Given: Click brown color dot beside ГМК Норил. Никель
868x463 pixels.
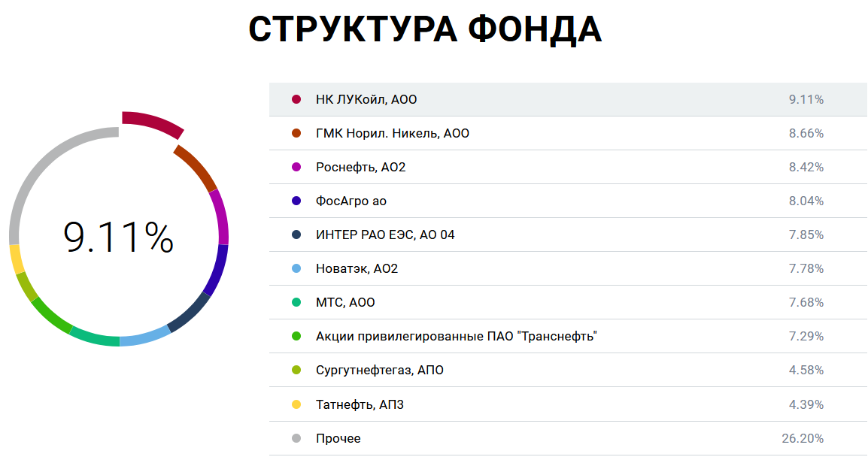Looking at the screenshot, I should (296, 133).
